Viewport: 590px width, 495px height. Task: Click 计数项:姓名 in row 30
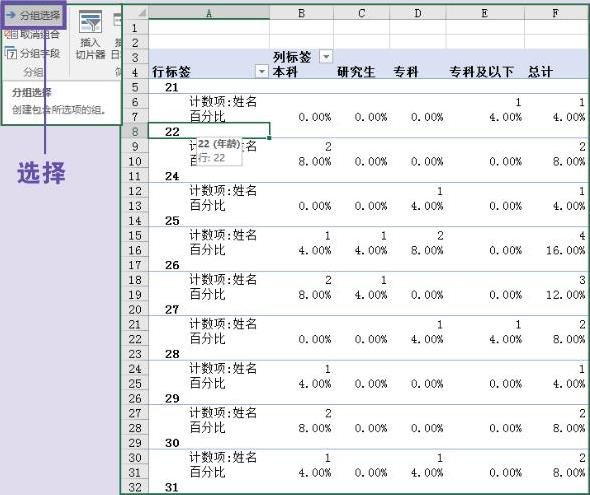[223, 457]
